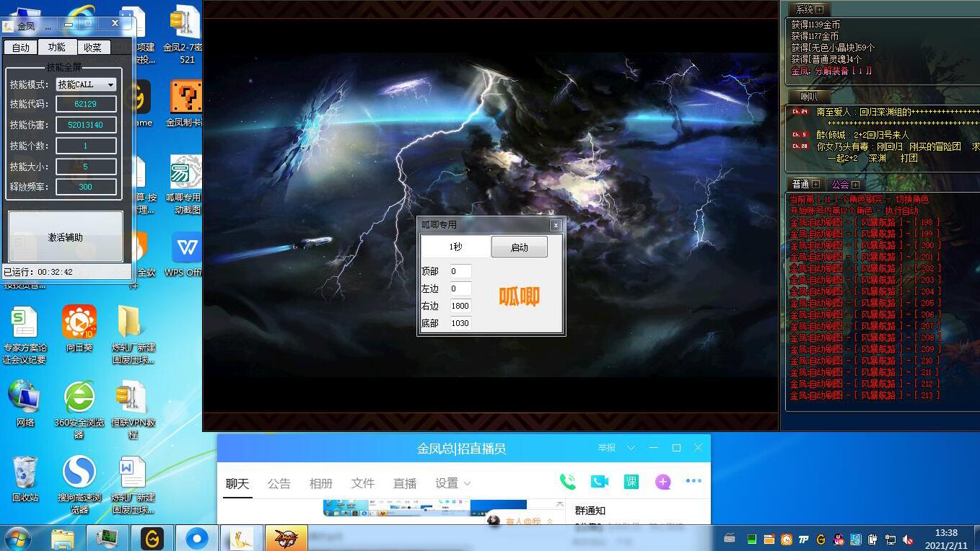Start a voice call in the QQ group
The width and height of the screenshot is (980, 551).
point(568,482)
